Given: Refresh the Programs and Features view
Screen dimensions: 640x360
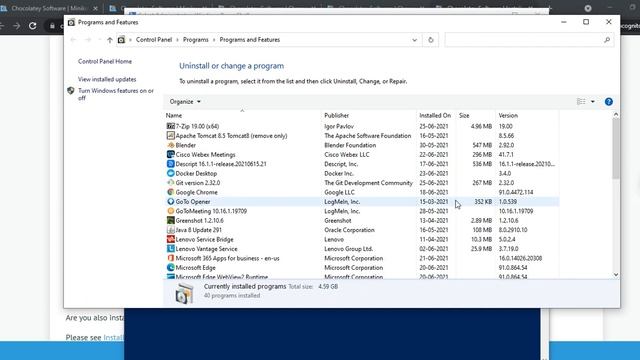Looking at the screenshot, I should coord(431,40).
